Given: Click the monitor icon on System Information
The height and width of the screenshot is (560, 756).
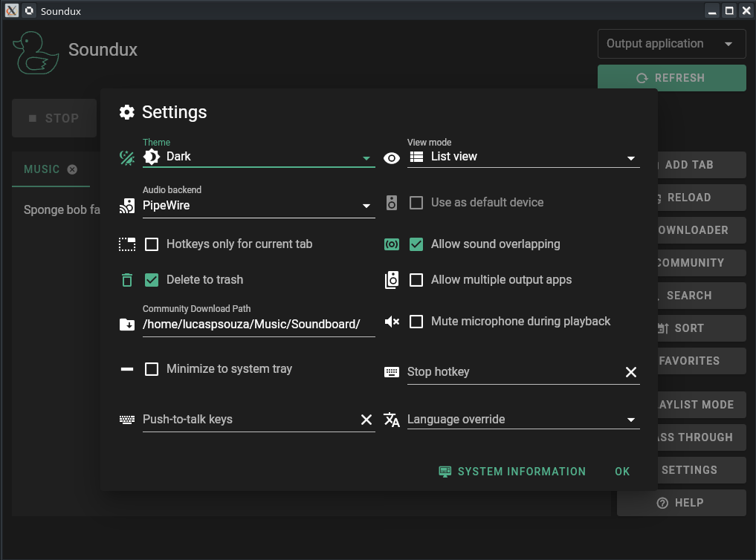Looking at the screenshot, I should click(445, 472).
